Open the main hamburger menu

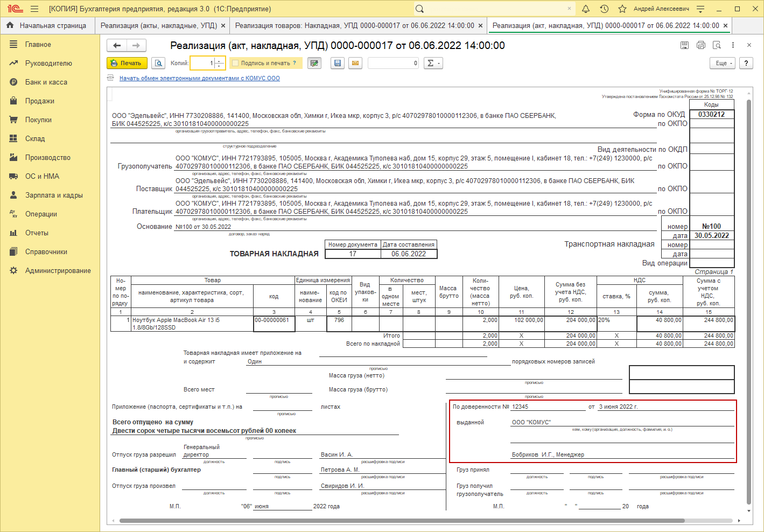(x=34, y=9)
